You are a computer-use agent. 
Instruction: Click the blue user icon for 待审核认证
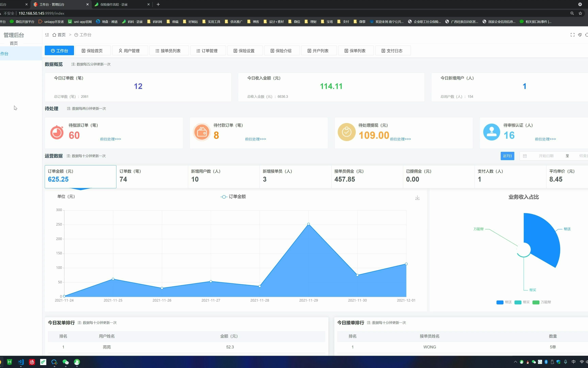coord(492,132)
